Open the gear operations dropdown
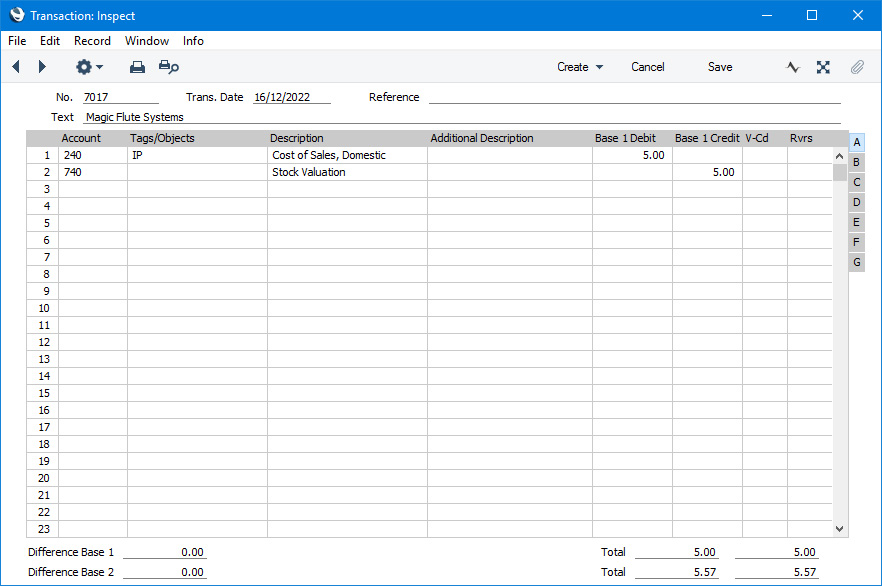Screen dimensions: 882x586 [x=89, y=67]
